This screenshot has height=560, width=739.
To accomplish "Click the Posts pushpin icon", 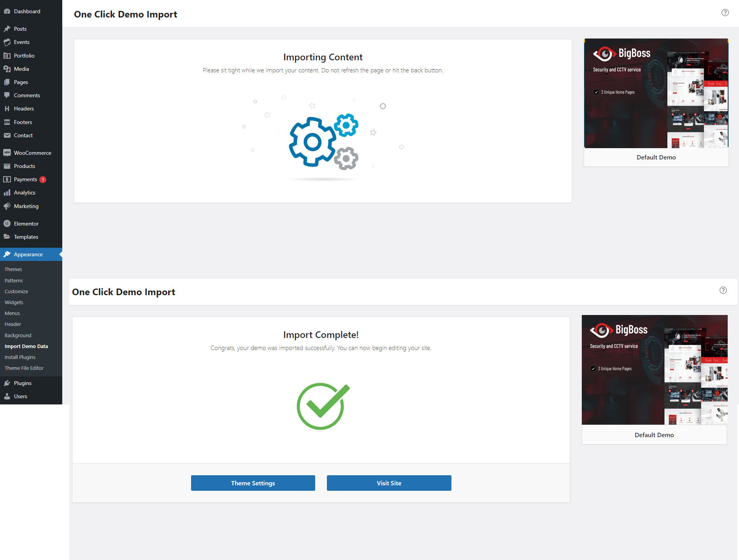I will point(7,29).
